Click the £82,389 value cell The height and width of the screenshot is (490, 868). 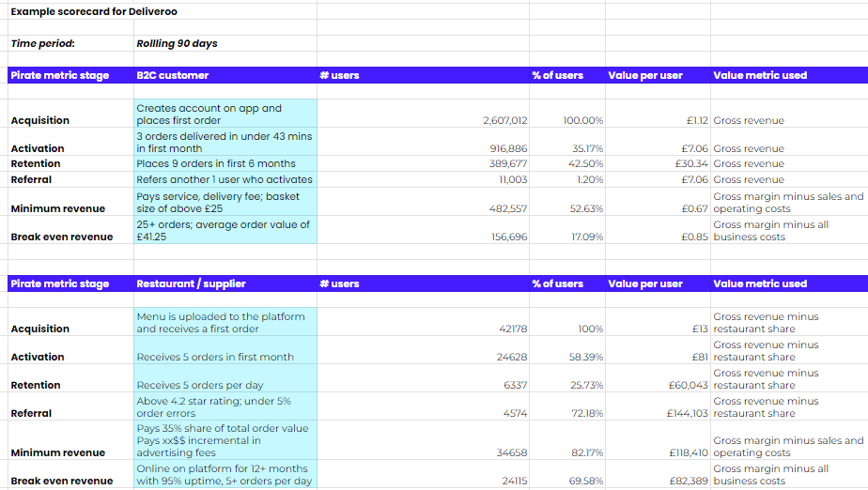[x=659, y=475]
